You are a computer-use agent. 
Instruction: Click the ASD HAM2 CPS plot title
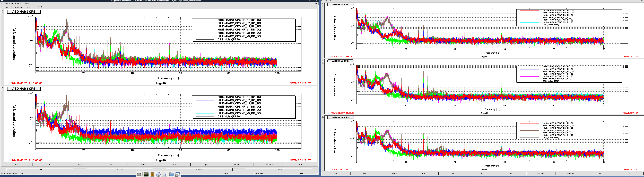coord(24,12)
